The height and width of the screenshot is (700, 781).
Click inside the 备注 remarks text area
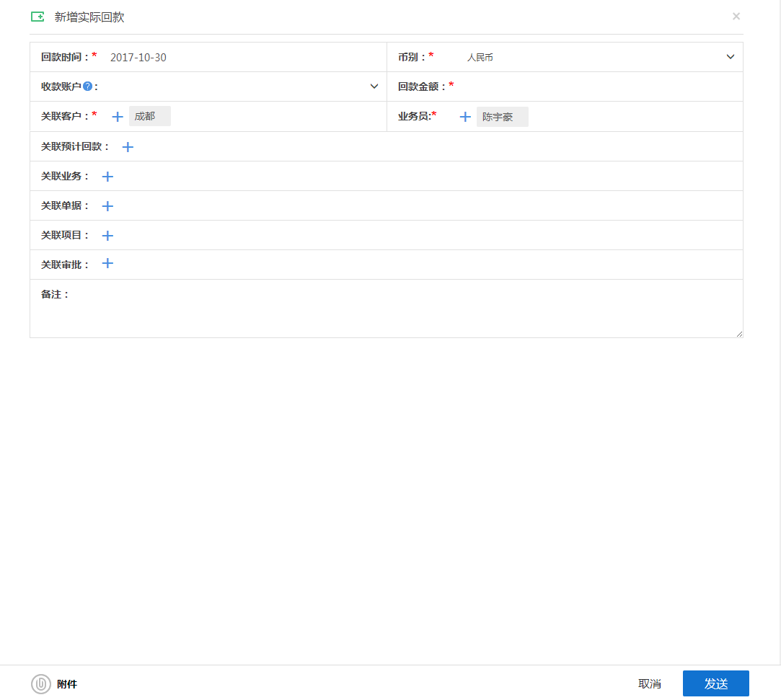(387, 309)
